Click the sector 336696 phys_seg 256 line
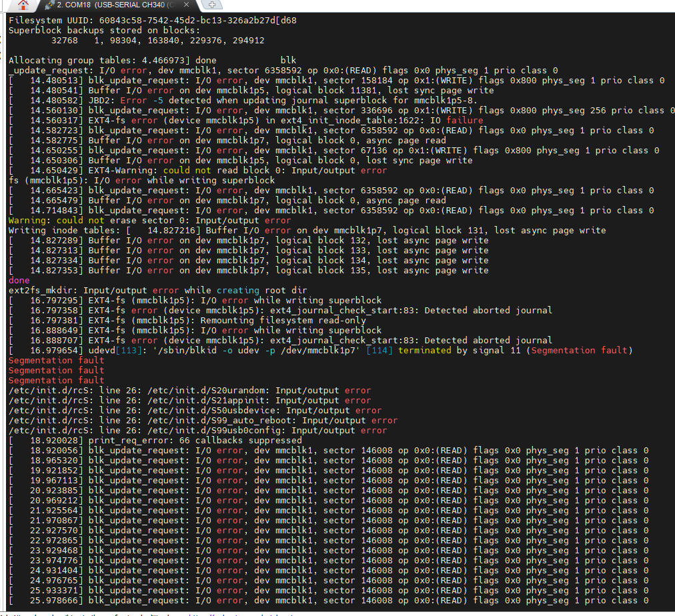Screen dimensions: 675x616 click(x=342, y=111)
